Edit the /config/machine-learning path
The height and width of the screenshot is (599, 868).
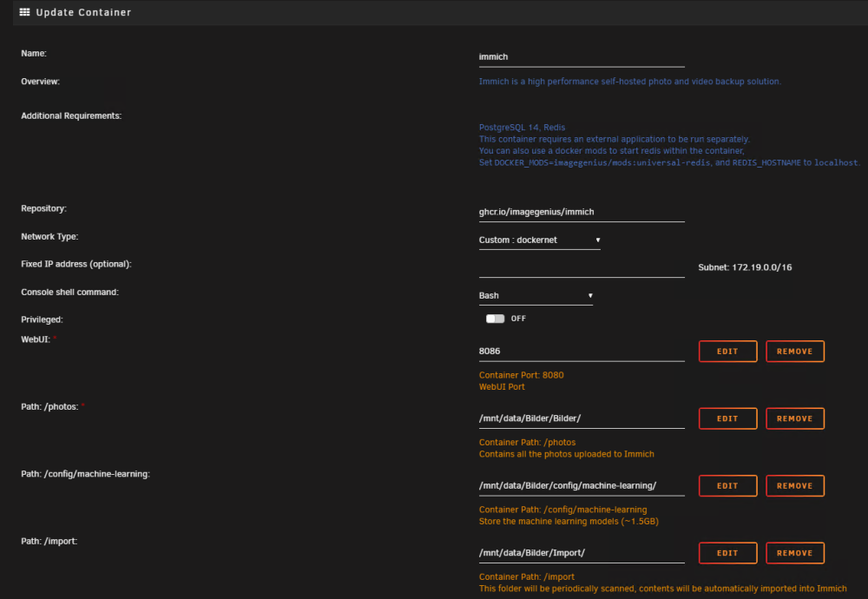click(x=727, y=485)
